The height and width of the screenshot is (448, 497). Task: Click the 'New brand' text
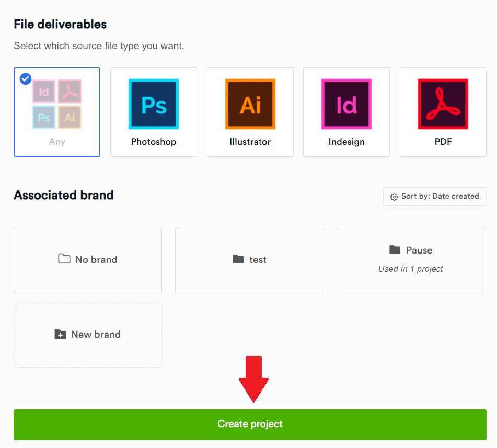96,334
